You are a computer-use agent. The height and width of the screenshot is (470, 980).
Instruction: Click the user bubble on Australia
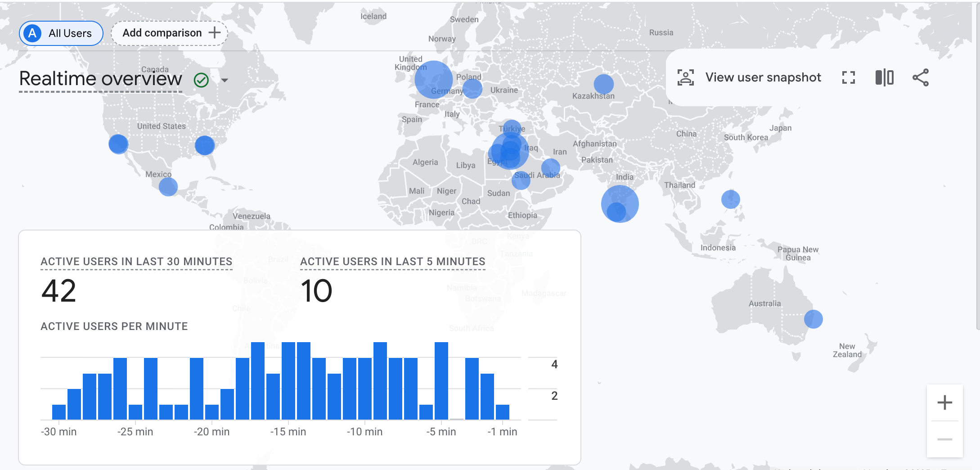click(813, 319)
